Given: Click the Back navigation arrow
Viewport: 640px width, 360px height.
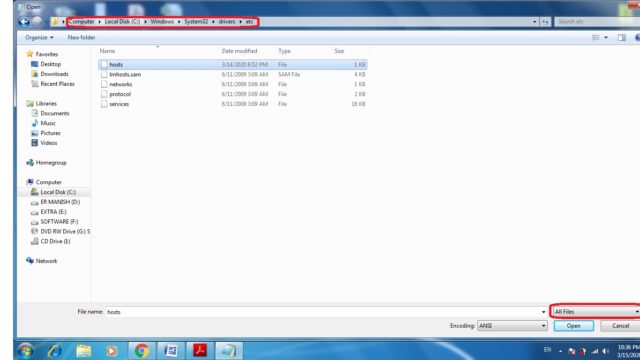Looking at the screenshot, I should point(24,22).
